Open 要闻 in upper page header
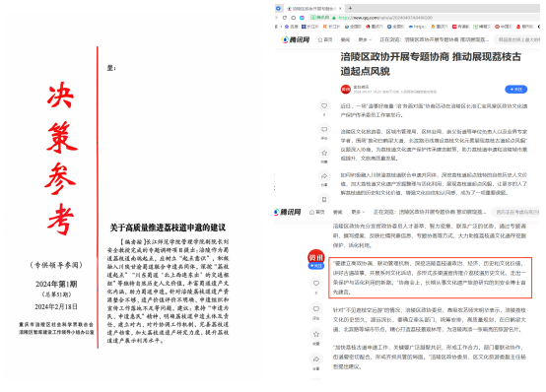The height and width of the screenshot is (392, 546). 345,39
